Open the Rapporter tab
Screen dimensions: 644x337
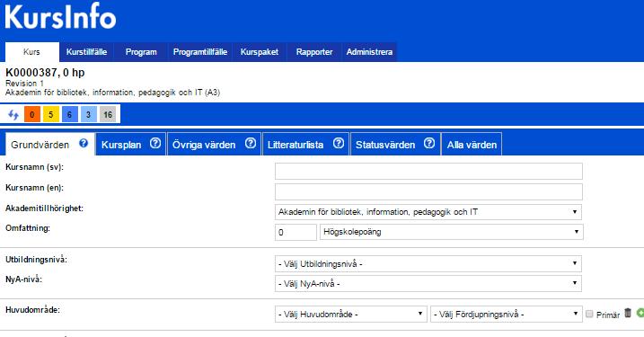[314, 52]
